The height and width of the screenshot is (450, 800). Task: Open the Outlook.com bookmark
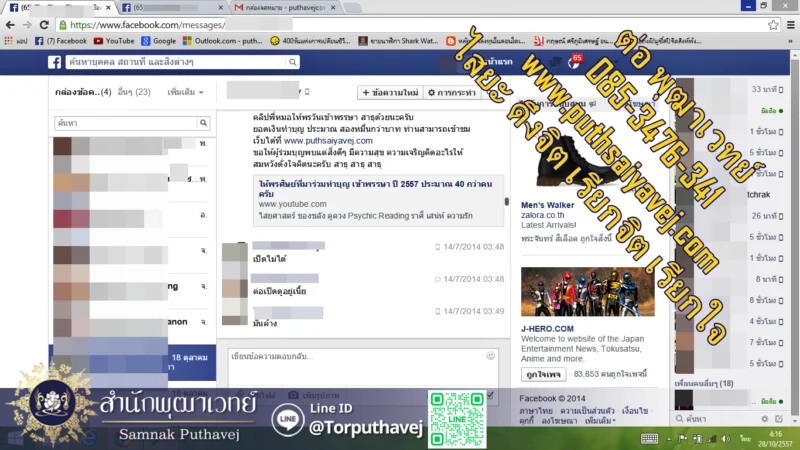tap(222, 41)
